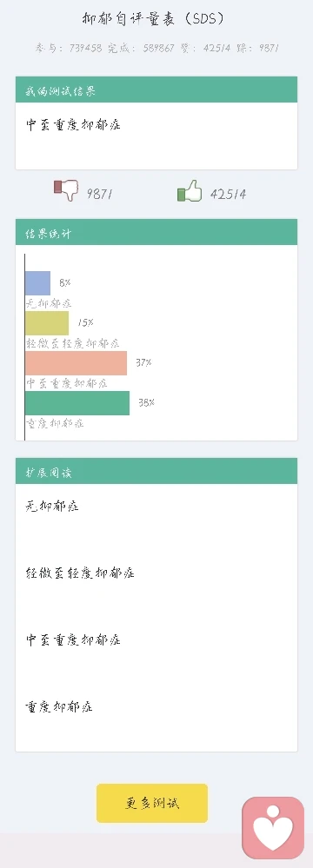Viewport: 313px width, 868px height.
Task: Click the 抑郁自评量表（SDS）title
Action: (152, 19)
